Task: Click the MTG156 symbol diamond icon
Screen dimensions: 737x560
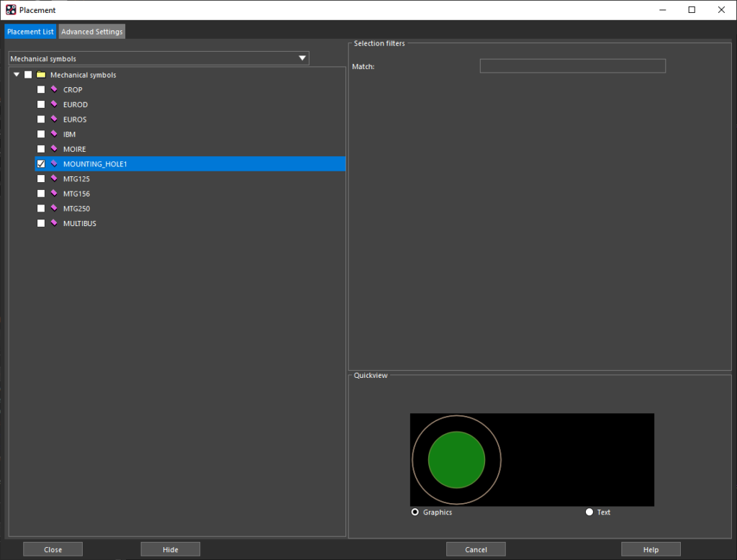Action: [54, 193]
